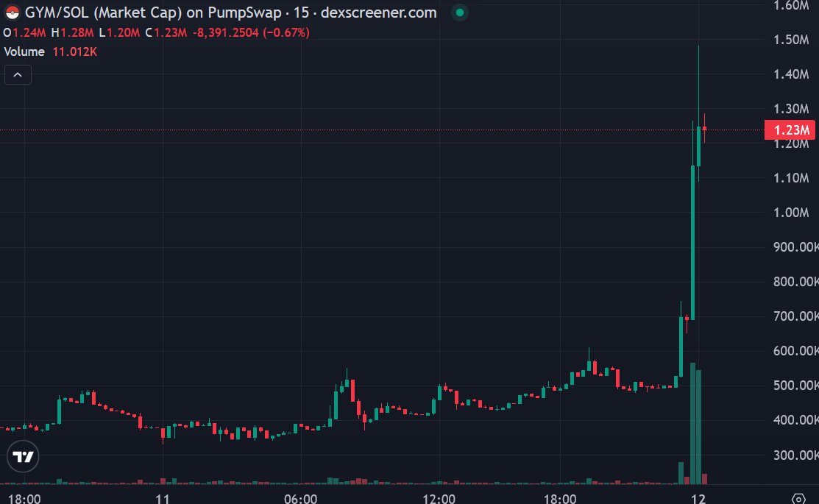The image size is (819, 504).
Task: Click the high value H1.28M
Action: tap(72, 32)
